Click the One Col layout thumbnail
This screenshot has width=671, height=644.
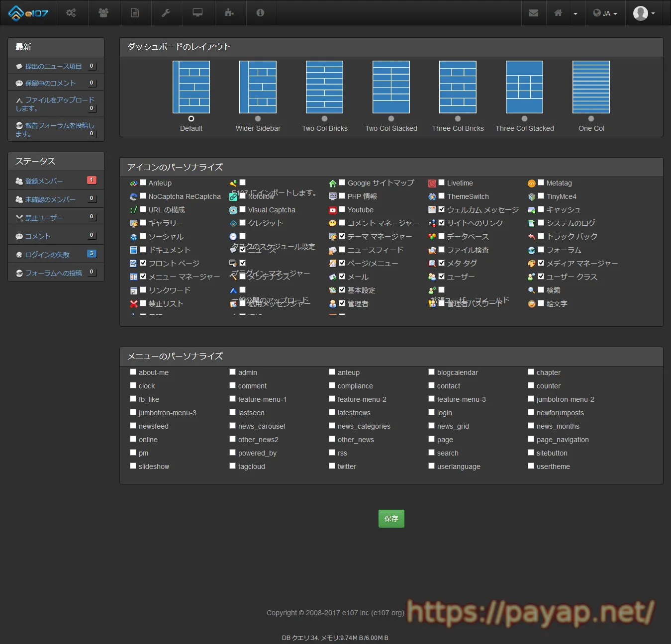click(x=591, y=87)
